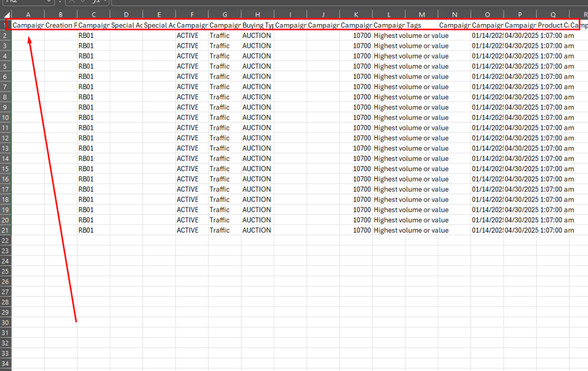This screenshot has height=371, width=588.
Task: Select column K header
Action: point(355,14)
